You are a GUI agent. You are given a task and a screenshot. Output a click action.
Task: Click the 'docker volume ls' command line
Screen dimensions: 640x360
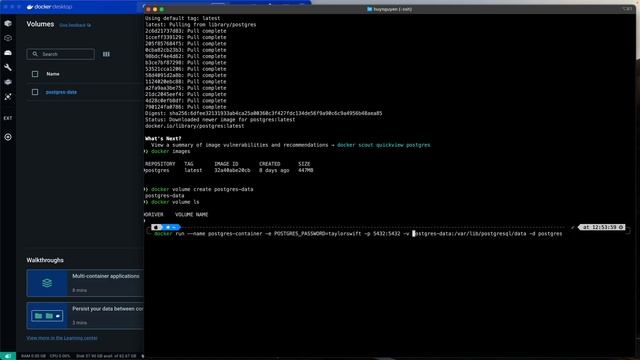(175, 202)
